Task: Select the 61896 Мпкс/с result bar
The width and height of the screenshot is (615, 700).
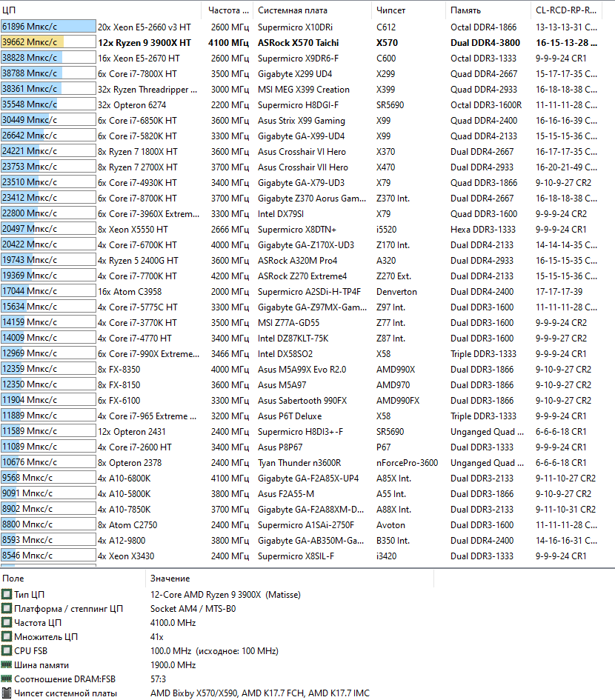Action: (48, 27)
